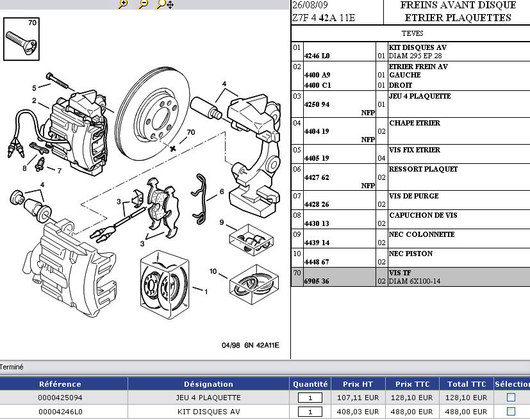Select NEC PISTON reference 4448 67
Screen dimensions: 530x420
pos(317,262)
